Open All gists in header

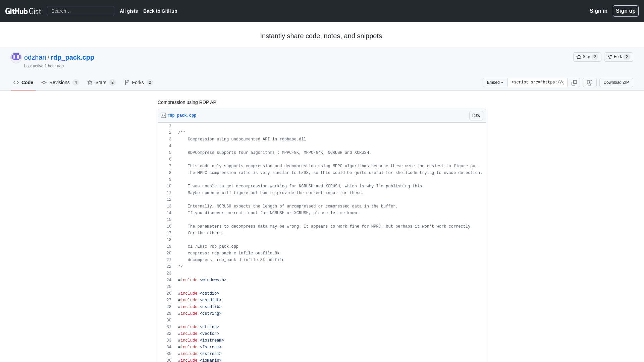[129, 11]
